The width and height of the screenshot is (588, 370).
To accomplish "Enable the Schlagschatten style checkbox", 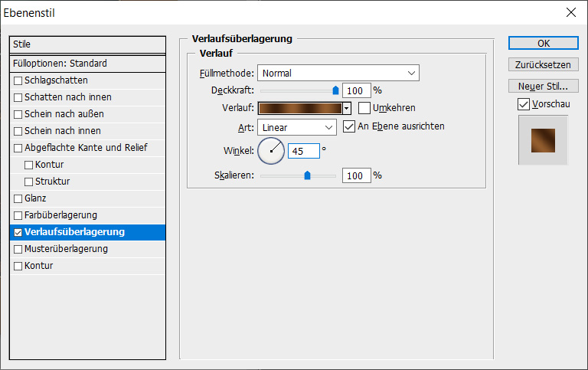I will [18, 80].
